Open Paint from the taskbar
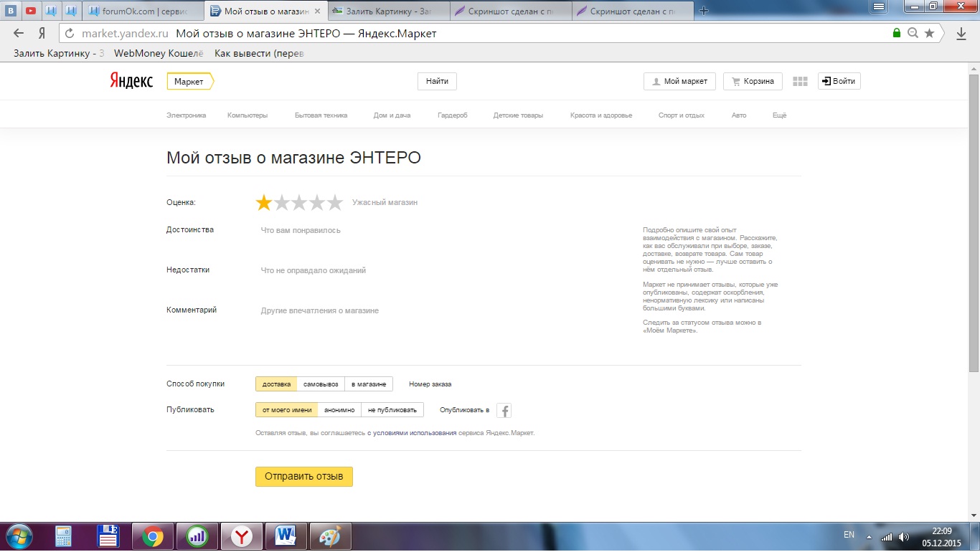 [331, 536]
